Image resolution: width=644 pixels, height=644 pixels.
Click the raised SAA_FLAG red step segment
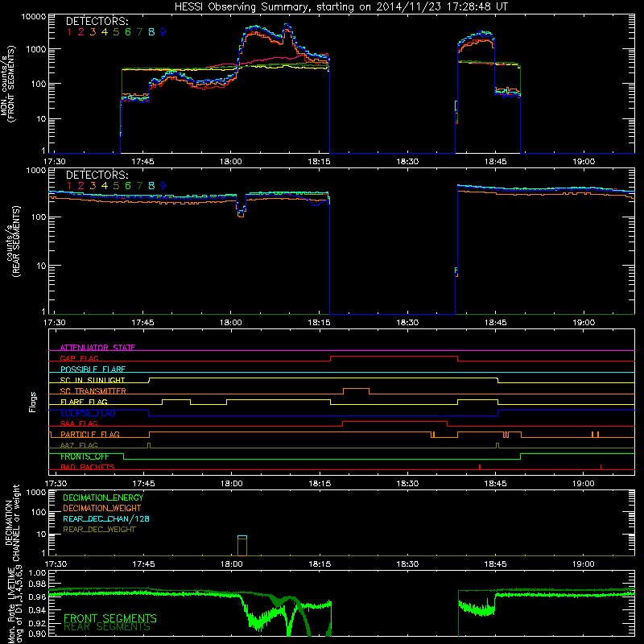[394, 421]
